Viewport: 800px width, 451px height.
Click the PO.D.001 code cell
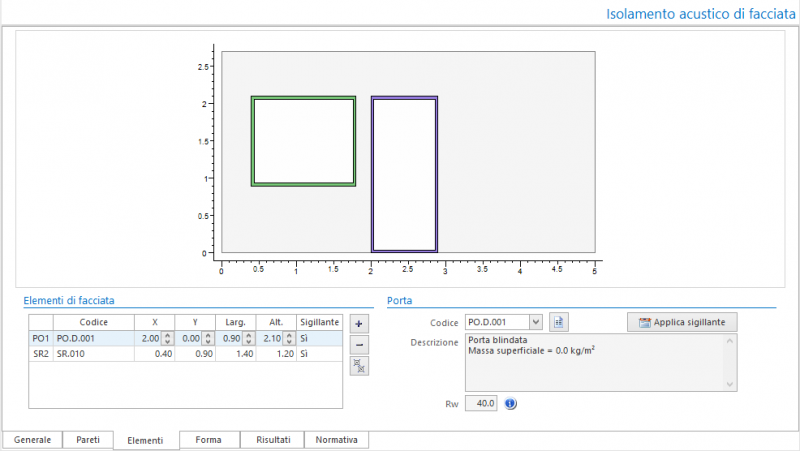coord(94,338)
